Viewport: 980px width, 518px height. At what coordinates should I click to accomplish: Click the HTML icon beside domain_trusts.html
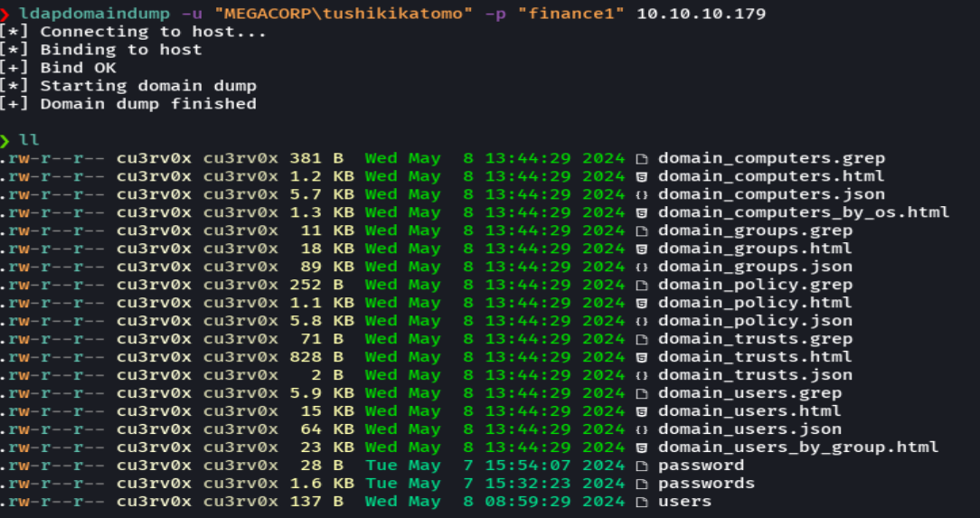point(641,358)
